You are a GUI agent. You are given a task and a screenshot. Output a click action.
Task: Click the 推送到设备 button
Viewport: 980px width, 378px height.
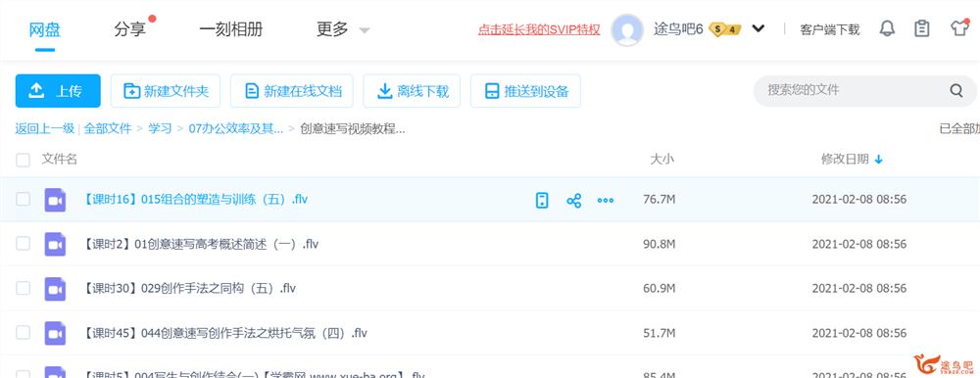pos(525,91)
